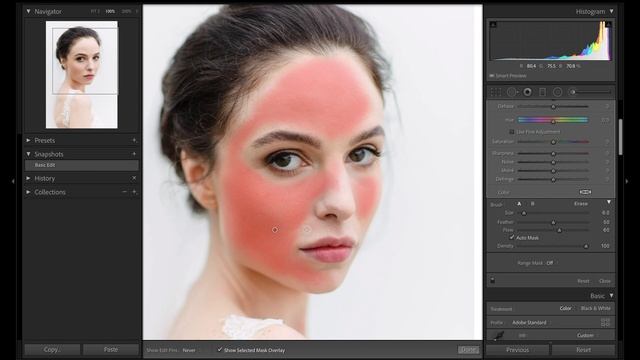The width and height of the screenshot is (640, 360).
Task: Select the Basic Edit snapshot
Action: tap(82, 165)
